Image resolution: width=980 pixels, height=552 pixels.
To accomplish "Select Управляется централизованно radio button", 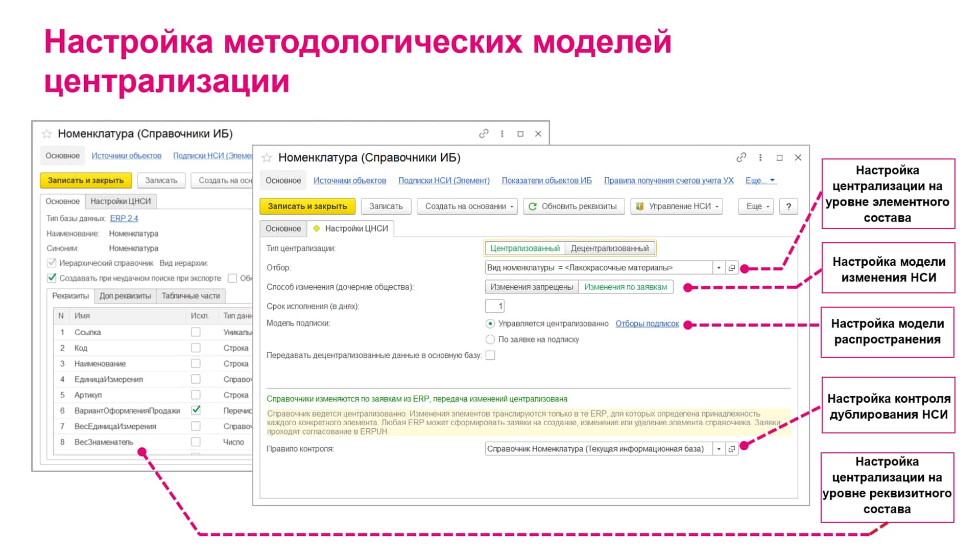I will point(490,324).
